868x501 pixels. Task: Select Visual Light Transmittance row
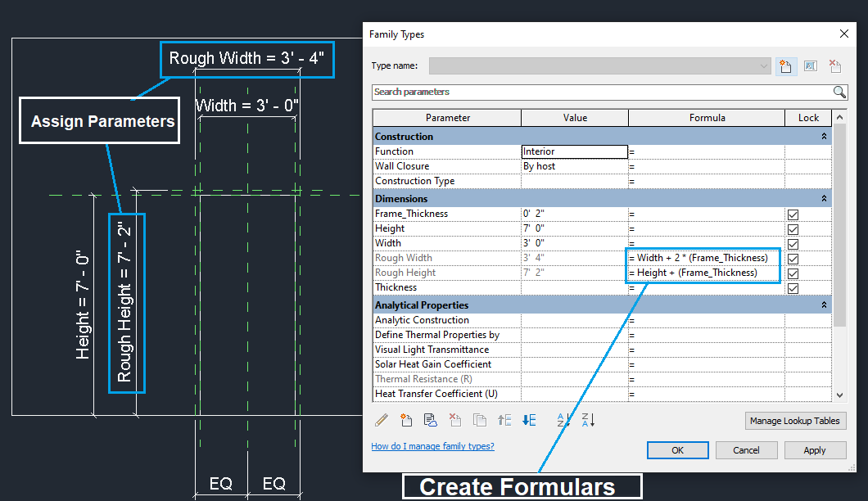point(447,350)
